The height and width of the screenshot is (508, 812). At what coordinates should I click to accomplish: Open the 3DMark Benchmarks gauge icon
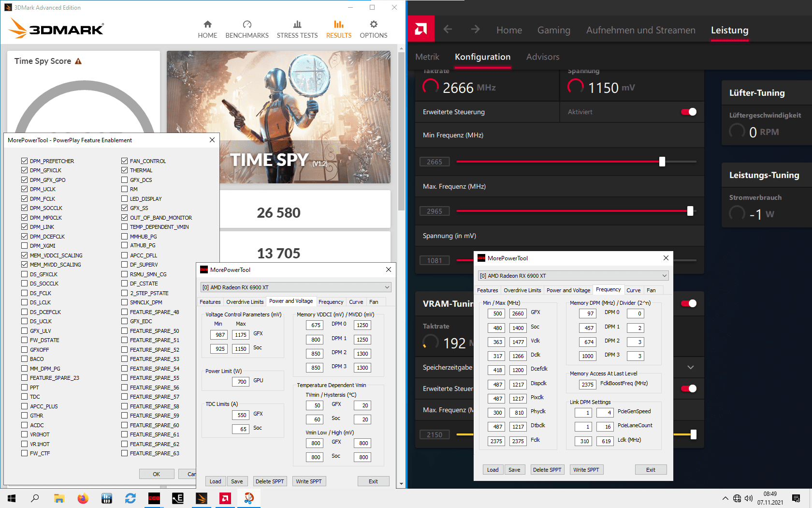(247, 24)
